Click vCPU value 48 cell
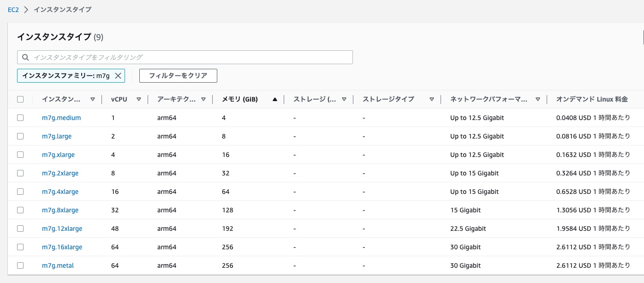The width and height of the screenshot is (644, 283). [115, 229]
